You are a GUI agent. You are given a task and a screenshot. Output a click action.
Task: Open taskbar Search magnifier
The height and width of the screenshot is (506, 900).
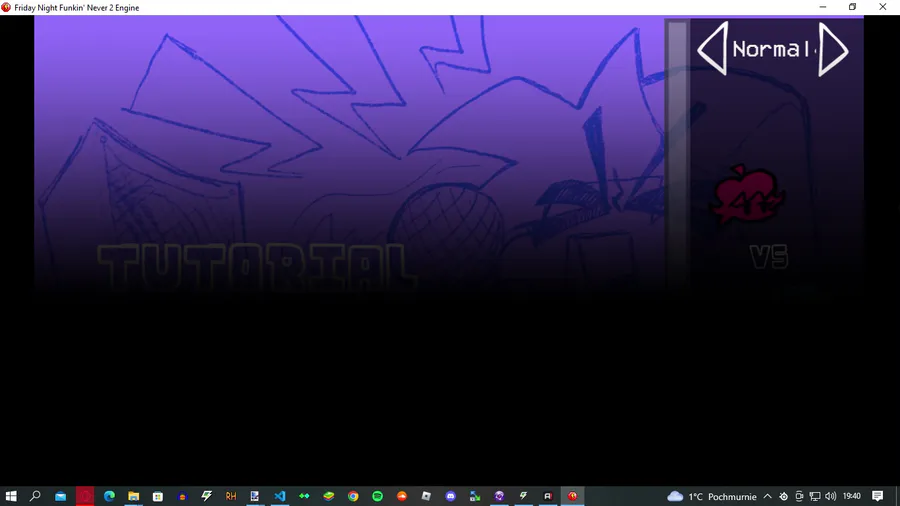tap(35, 496)
